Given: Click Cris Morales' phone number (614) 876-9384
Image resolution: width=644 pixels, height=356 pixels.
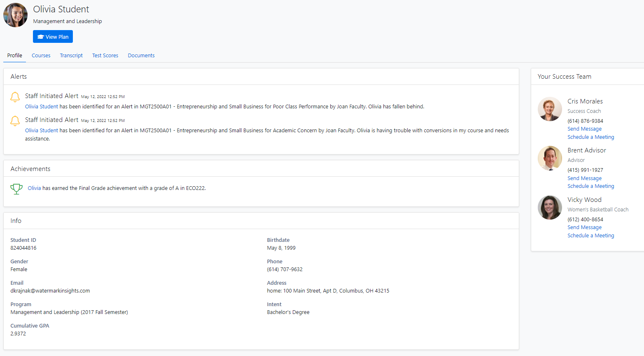Looking at the screenshot, I should 585,121.
